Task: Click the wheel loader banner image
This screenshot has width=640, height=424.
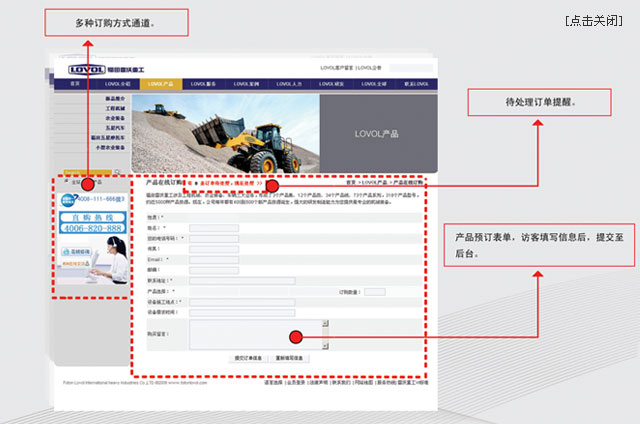Action: (226, 133)
